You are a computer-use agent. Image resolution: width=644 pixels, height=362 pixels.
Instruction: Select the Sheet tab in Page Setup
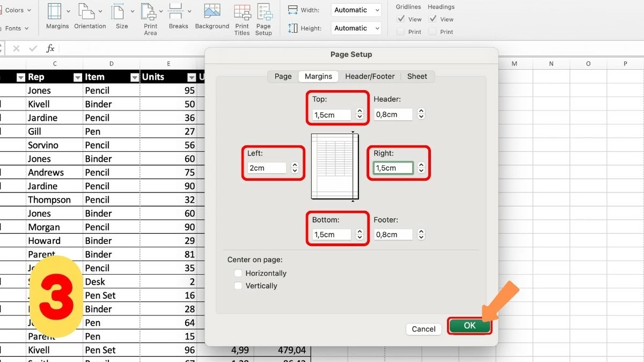(417, 76)
